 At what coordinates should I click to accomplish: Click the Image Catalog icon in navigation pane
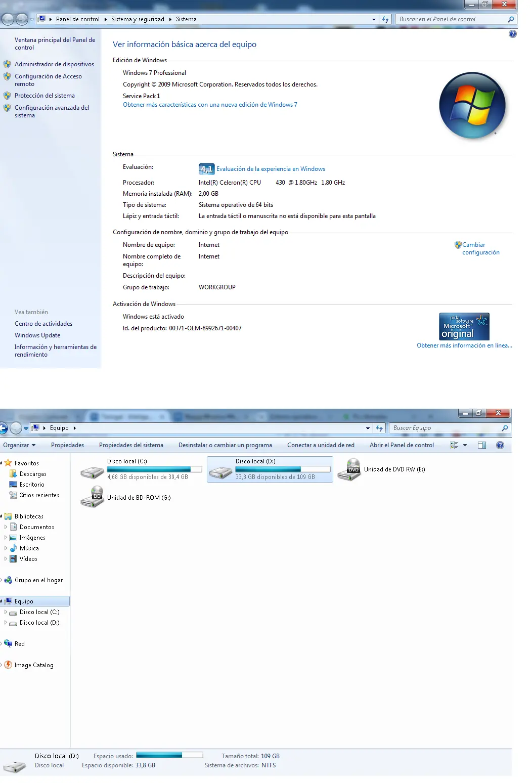8,665
